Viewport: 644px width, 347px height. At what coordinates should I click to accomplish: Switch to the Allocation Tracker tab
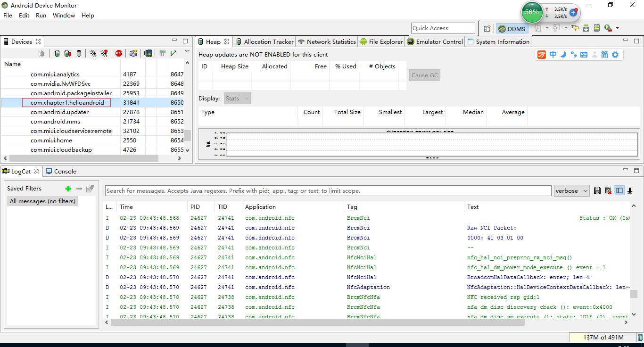[x=265, y=41]
